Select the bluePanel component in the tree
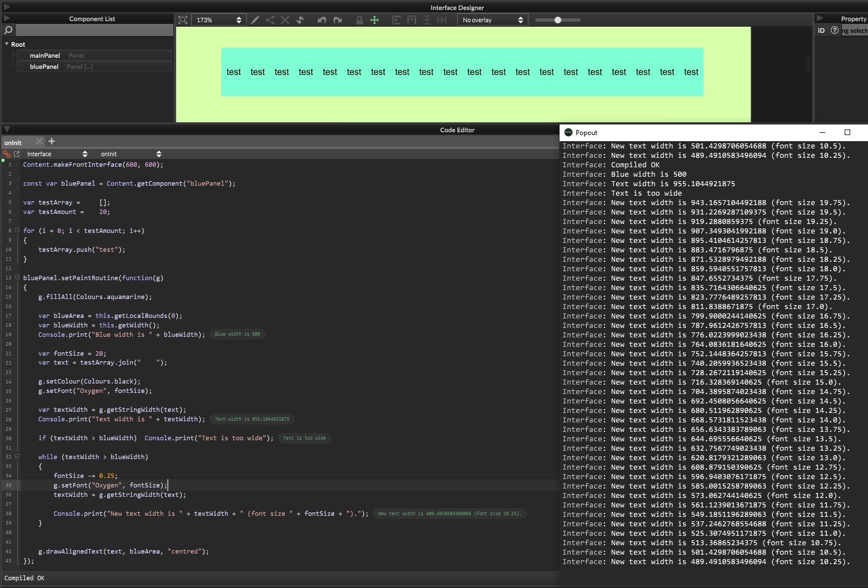Image resolution: width=868 pixels, height=588 pixels. tap(94, 67)
